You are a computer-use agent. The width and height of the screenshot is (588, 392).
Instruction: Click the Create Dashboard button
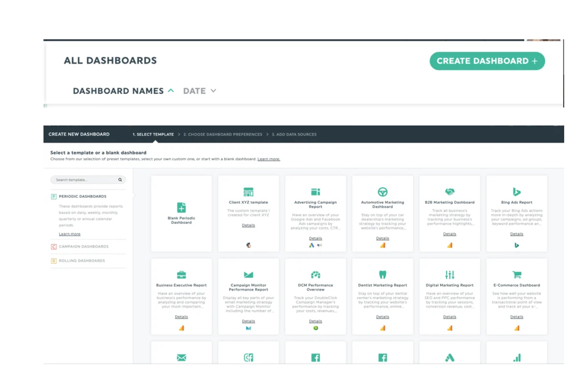pyautogui.click(x=487, y=61)
